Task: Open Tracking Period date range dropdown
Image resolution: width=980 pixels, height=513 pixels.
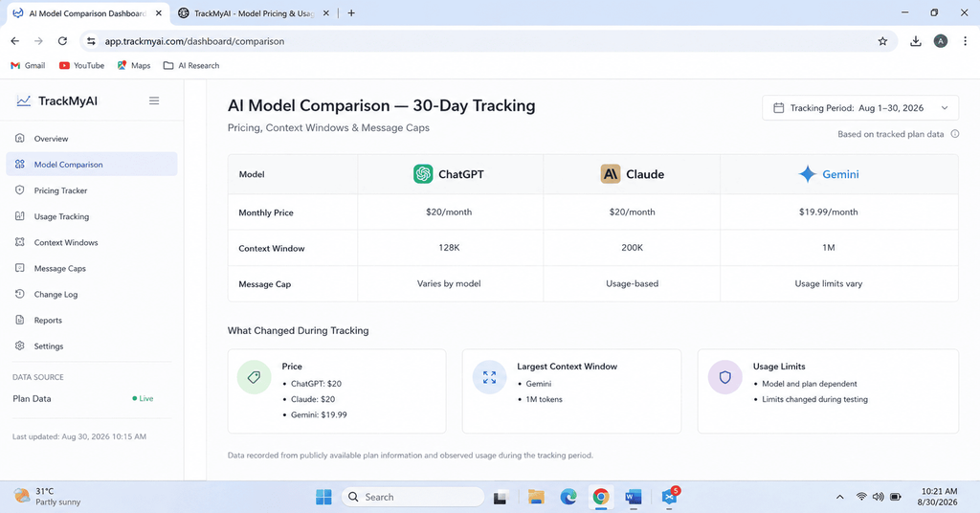Action: click(x=860, y=108)
